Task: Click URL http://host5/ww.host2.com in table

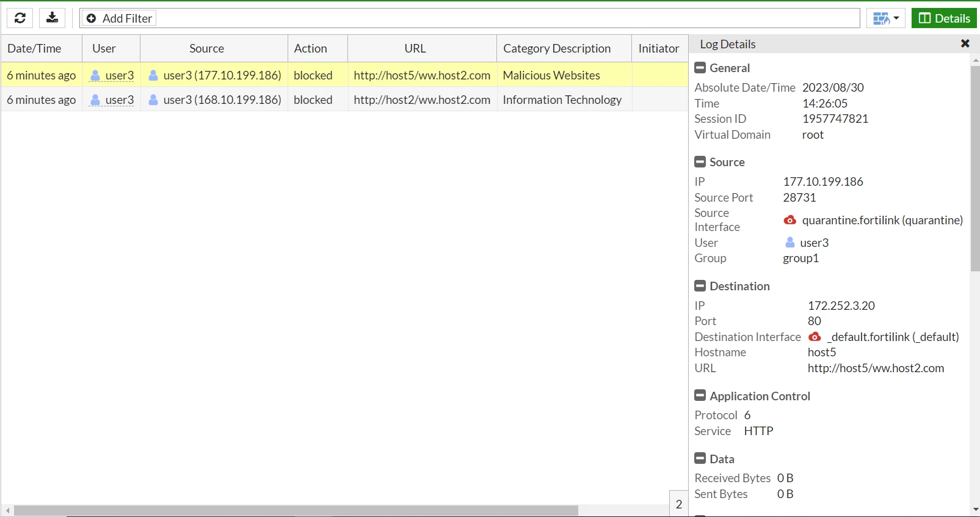Action: (422, 75)
